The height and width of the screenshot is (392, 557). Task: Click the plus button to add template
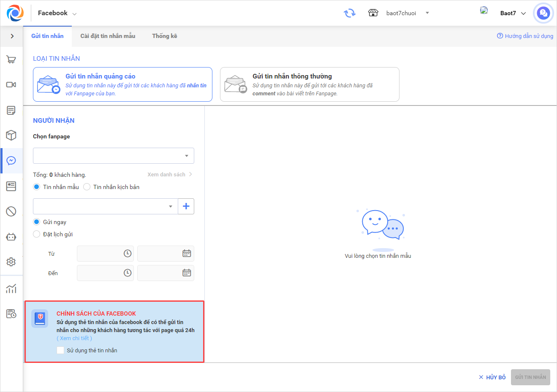[x=186, y=206]
